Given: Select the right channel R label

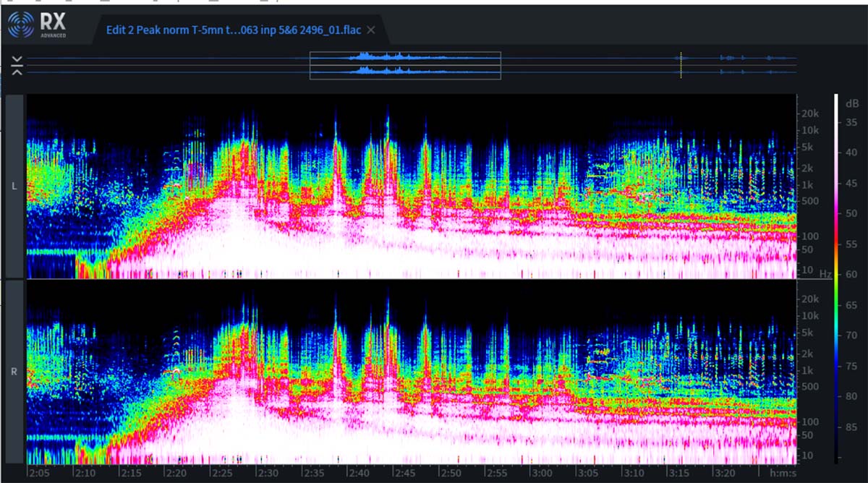Looking at the screenshot, I should [x=15, y=372].
